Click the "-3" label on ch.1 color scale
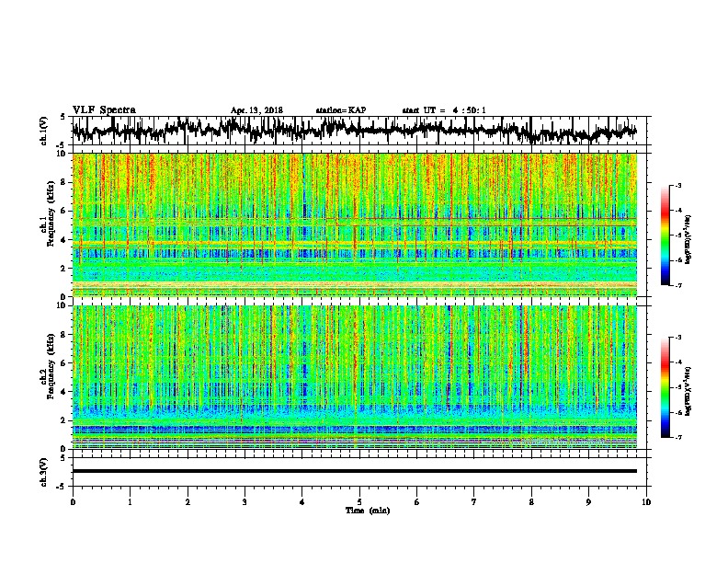Screen dimensions: 728x563 (x=677, y=185)
